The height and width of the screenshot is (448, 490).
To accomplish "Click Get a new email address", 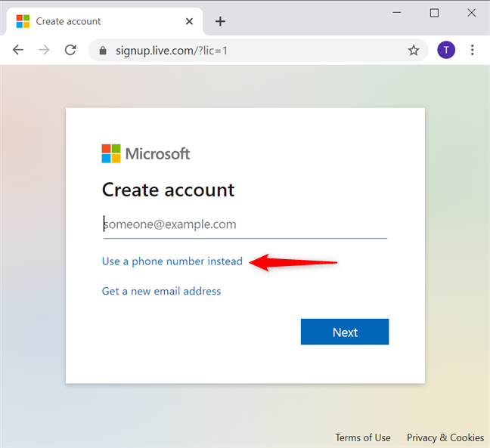I will tap(162, 291).
